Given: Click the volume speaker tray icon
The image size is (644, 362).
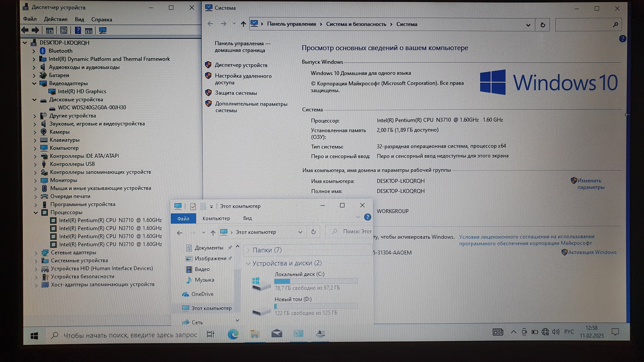Looking at the screenshot, I should click(556, 332).
